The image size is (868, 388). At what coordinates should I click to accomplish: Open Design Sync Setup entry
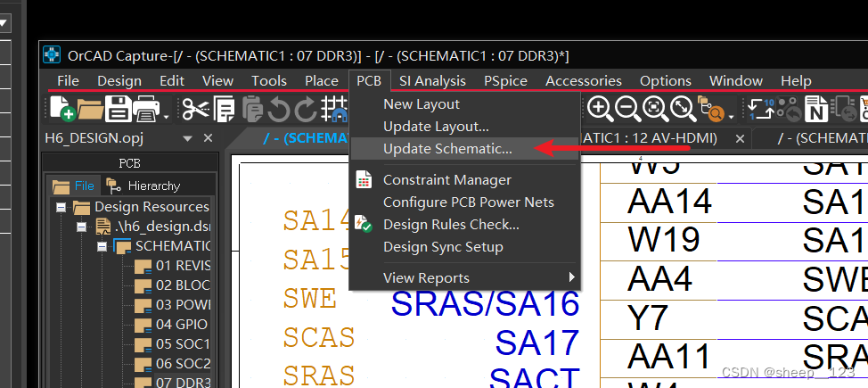click(x=465, y=247)
